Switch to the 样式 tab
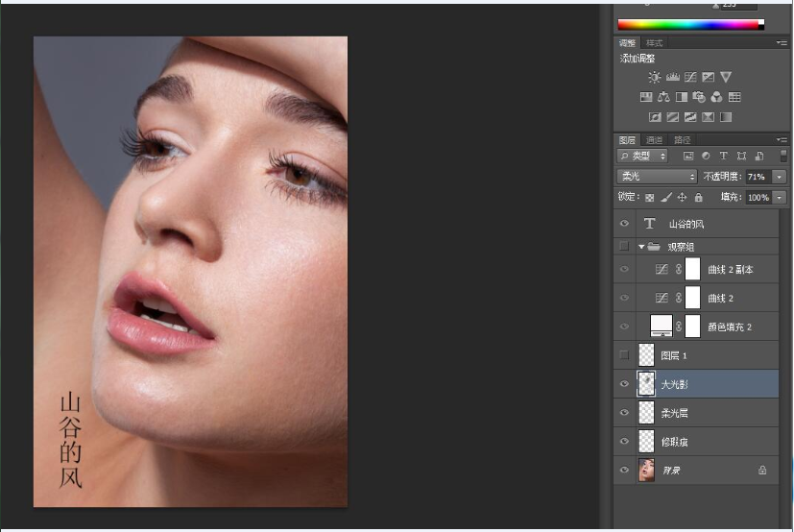Image resolution: width=794 pixels, height=532 pixels. point(654,43)
